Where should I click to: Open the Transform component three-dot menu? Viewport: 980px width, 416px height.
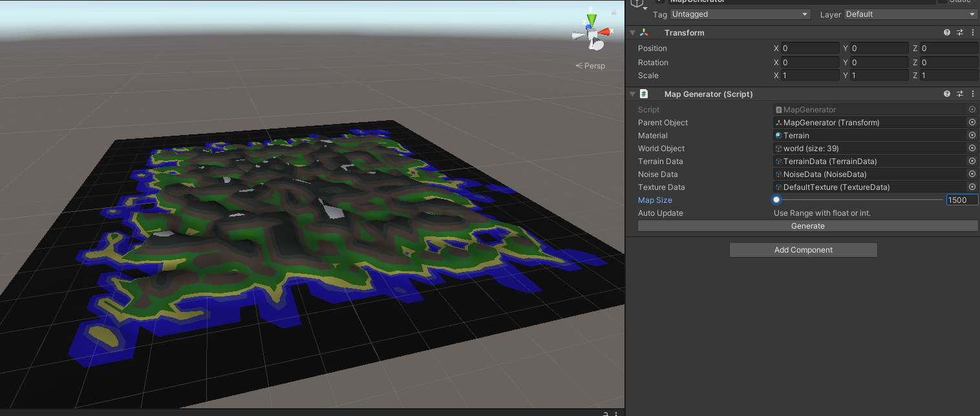point(972,32)
